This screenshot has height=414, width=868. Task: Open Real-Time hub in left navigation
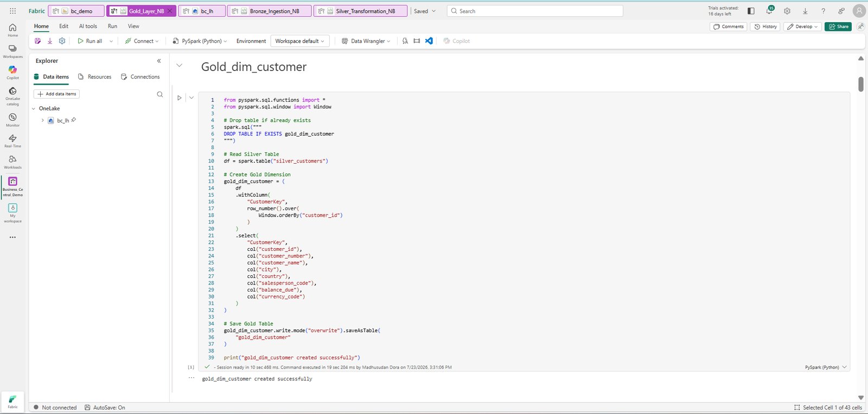coord(12,141)
